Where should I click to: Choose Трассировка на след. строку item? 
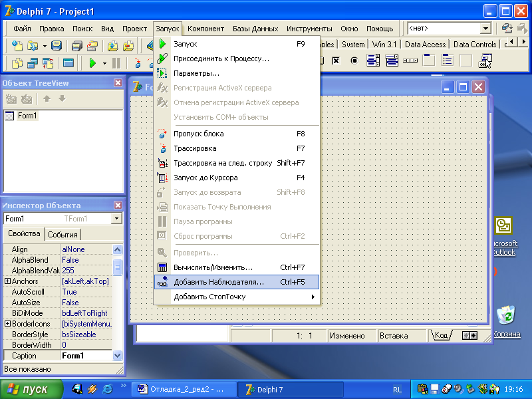pyautogui.click(x=237, y=163)
